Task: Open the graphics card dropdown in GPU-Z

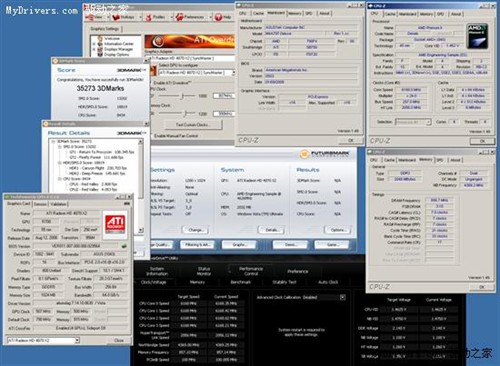Action: [43, 340]
